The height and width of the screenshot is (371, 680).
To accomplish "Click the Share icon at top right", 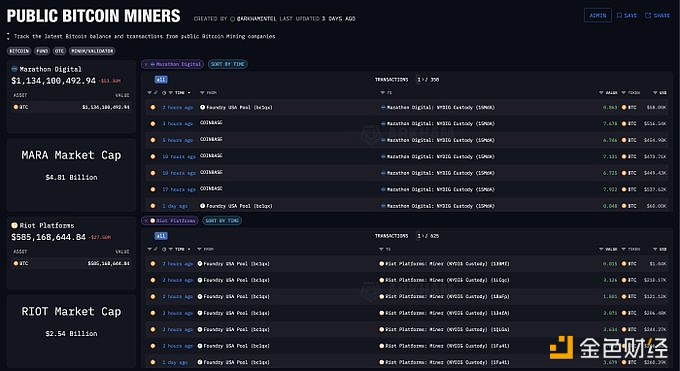I will click(648, 15).
